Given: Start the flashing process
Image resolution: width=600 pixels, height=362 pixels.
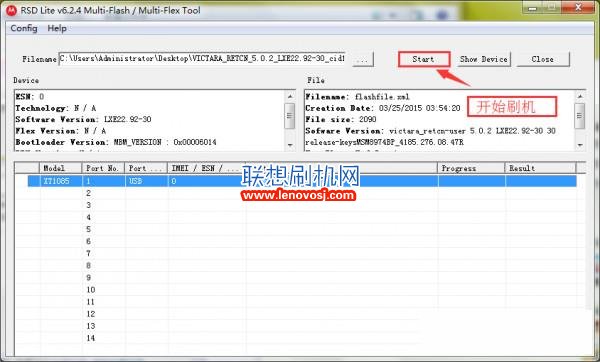Looking at the screenshot, I should click(x=424, y=59).
